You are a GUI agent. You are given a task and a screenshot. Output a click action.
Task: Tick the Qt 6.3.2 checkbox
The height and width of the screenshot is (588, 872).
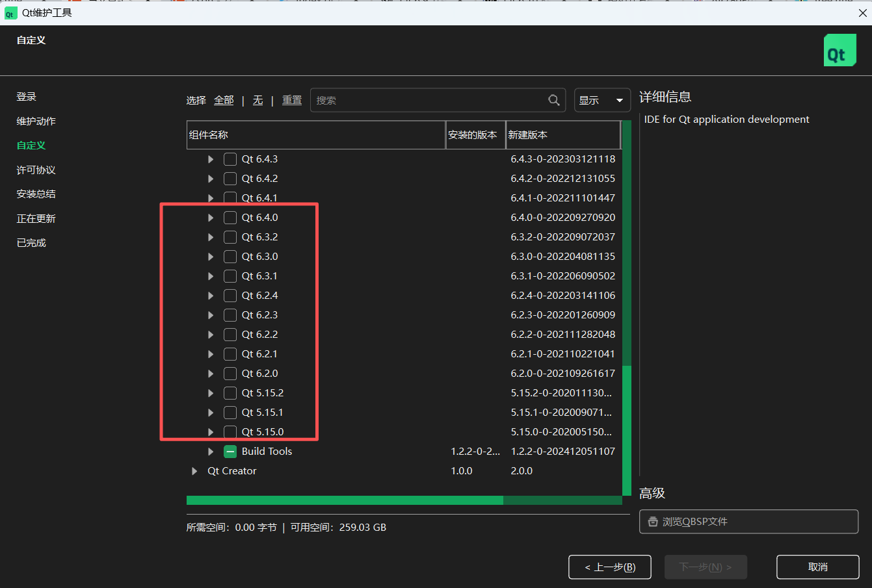tap(230, 237)
